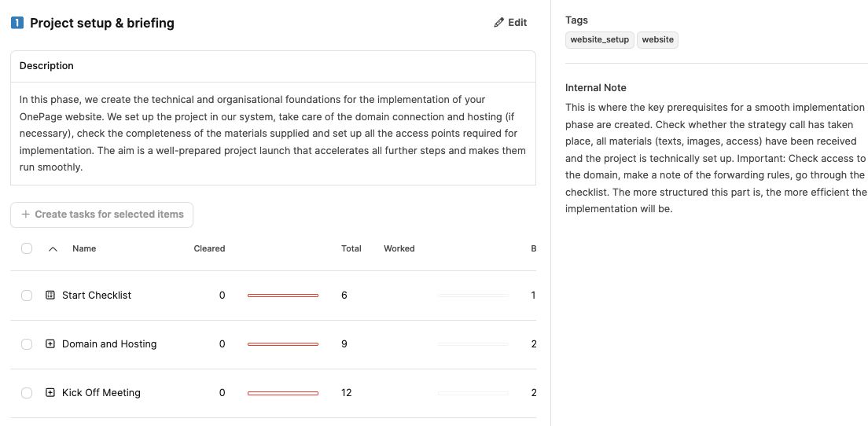This screenshot has width=868, height=426.
Task: Click the Start Checklist list icon
Action: (50, 296)
